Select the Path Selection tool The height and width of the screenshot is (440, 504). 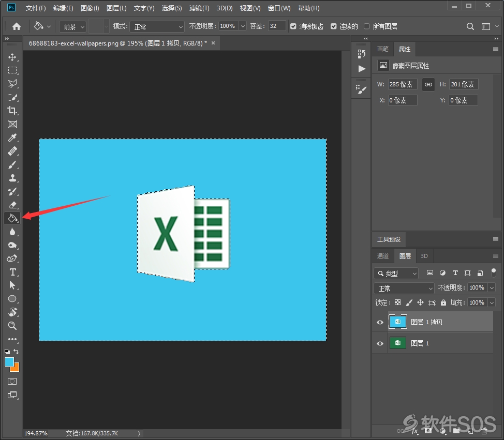click(x=12, y=285)
